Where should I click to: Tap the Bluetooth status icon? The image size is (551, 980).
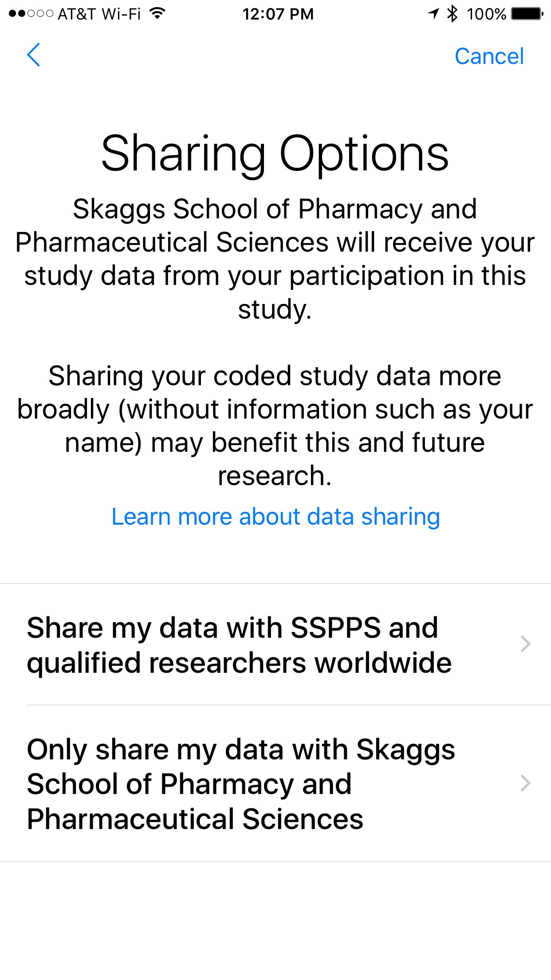[x=452, y=14]
